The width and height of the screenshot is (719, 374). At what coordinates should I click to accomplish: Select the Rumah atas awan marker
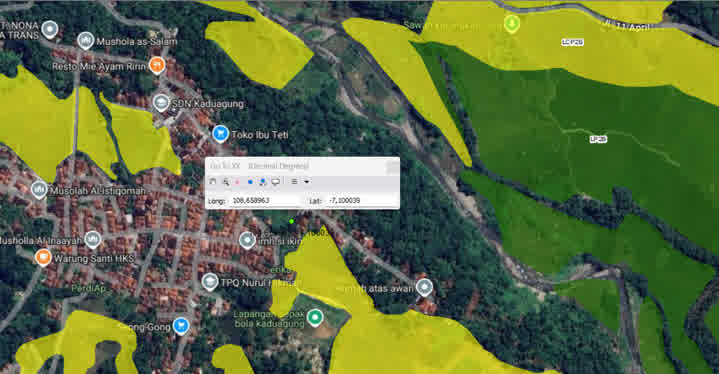pyautogui.click(x=424, y=287)
